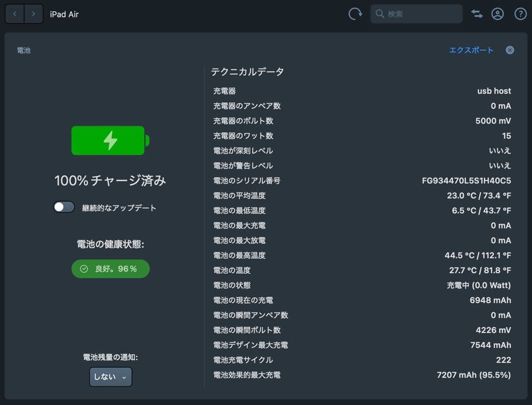Screen dimensions: 532x405
Task: Expand the しない notification selector
Action: click(110, 376)
